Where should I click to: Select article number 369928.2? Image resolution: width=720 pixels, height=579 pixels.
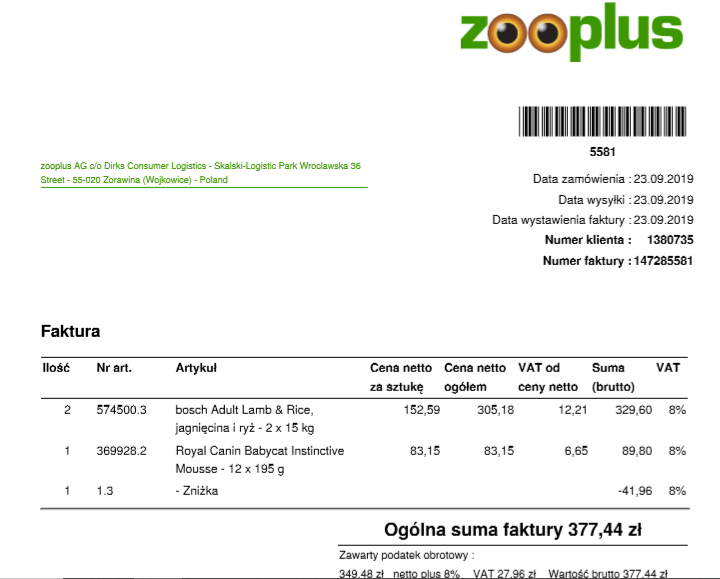pos(121,451)
